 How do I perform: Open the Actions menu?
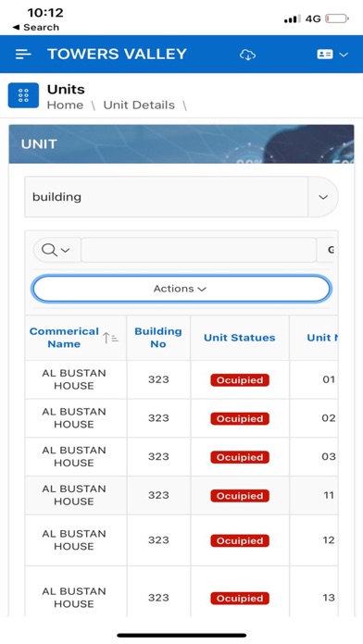coord(181,289)
